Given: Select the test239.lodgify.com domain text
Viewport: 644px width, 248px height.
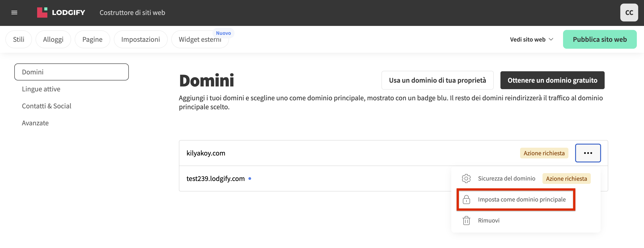Looking at the screenshot, I should click(x=216, y=179).
